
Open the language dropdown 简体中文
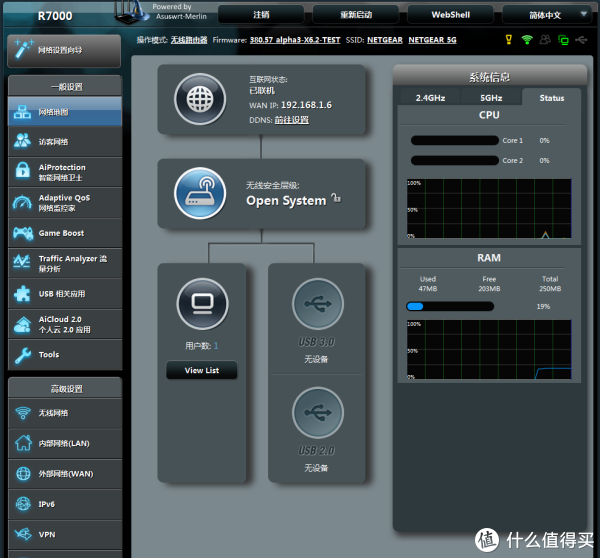coord(549,15)
